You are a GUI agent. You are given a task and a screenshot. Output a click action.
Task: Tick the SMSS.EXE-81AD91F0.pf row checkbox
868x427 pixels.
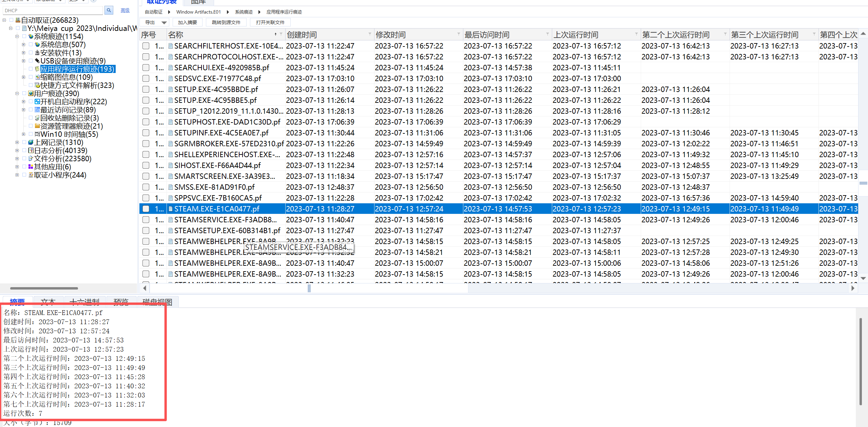point(146,187)
